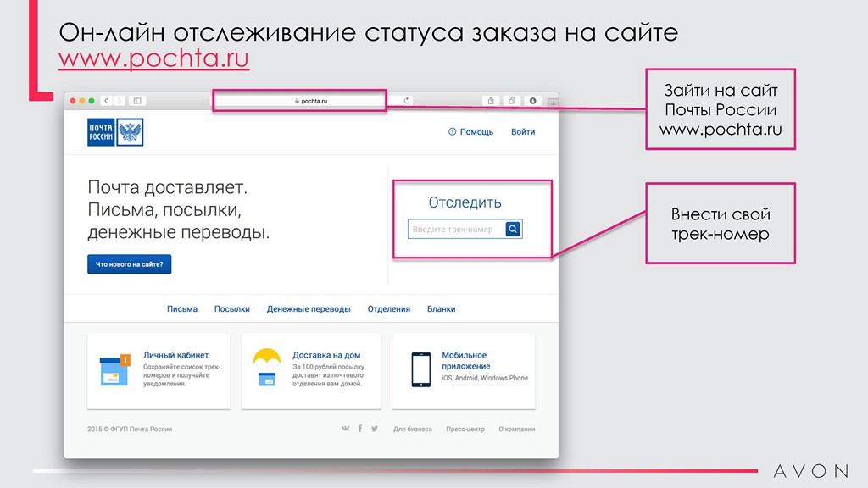The height and width of the screenshot is (488, 868).
Task: Open the Посылки menu item
Action: 232,308
